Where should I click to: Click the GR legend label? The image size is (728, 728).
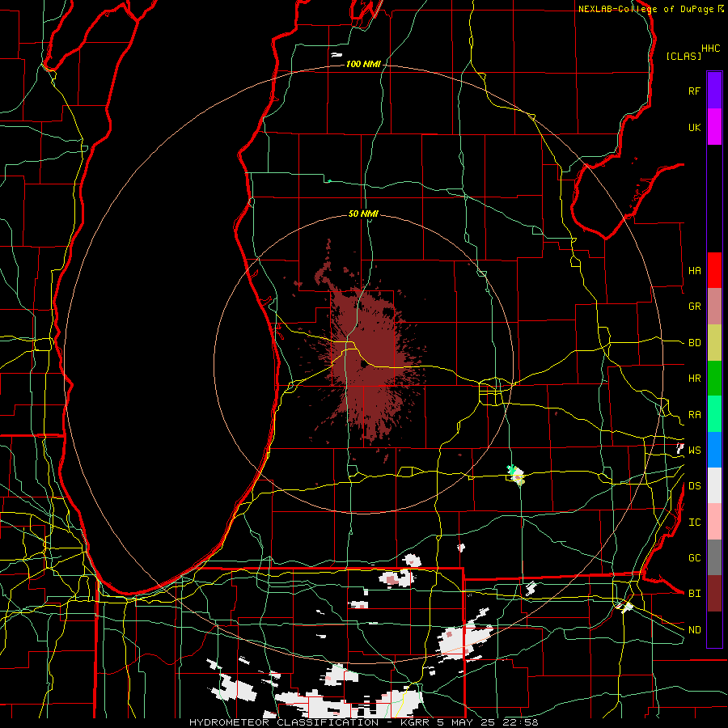point(695,307)
